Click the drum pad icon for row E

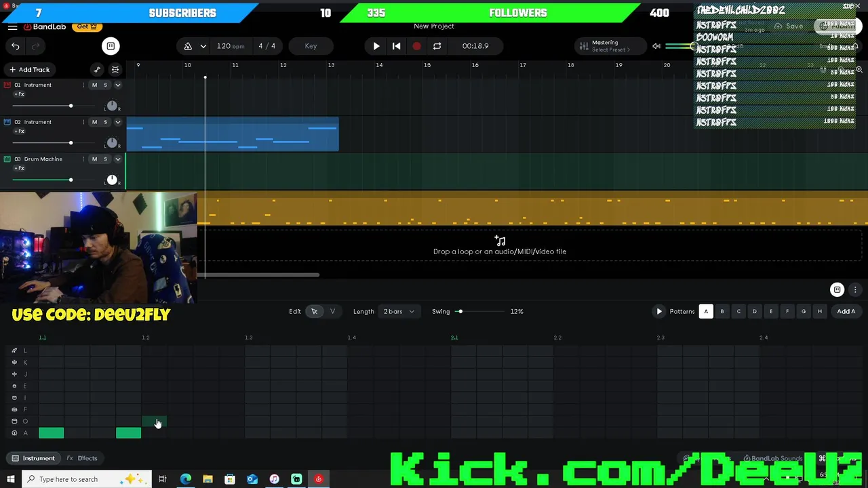14,386
